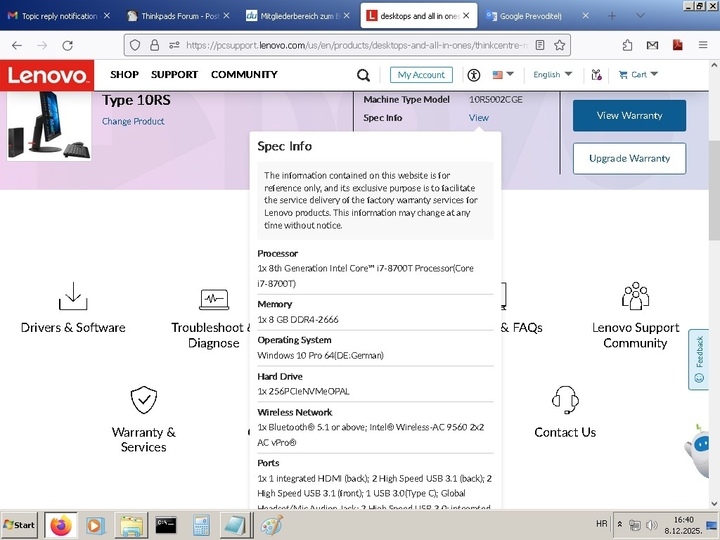Click the Lenovo search magnifier icon
The width and height of the screenshot is (720, 540).
(x=363, y=75)
